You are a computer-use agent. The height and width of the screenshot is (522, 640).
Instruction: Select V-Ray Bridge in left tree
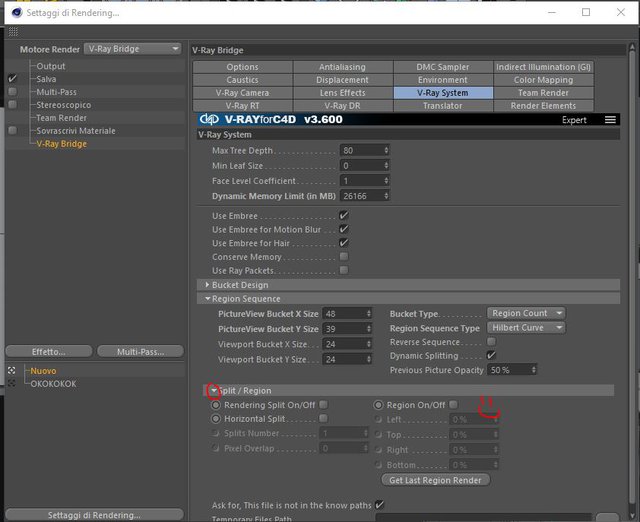coord(62,144)
